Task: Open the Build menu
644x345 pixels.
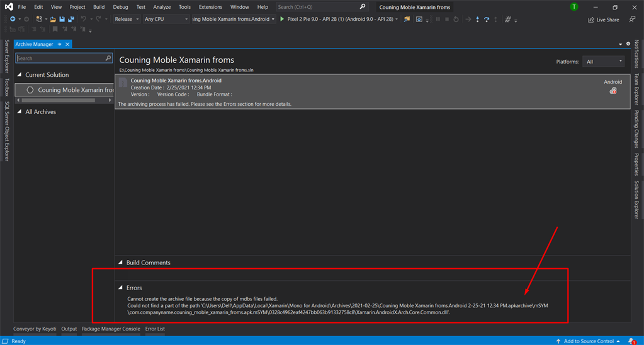Action: (99, 7)
